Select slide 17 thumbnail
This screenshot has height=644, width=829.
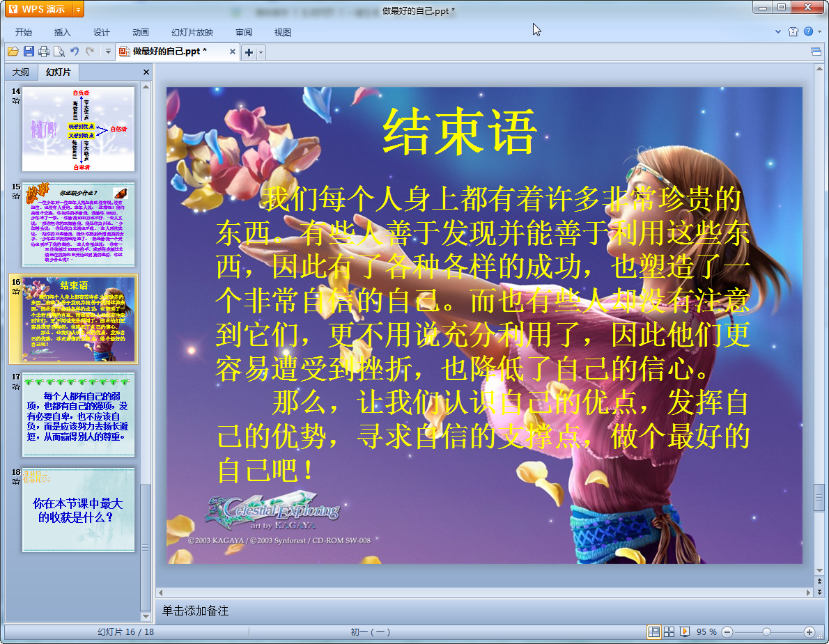tap(78, 414)
